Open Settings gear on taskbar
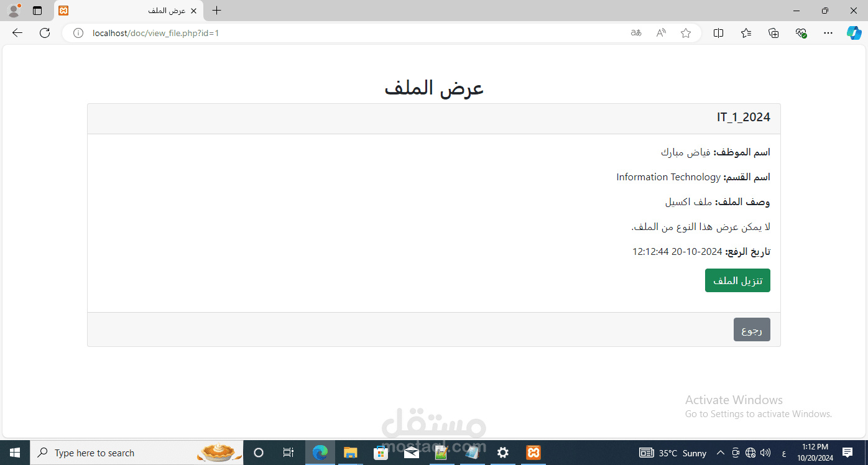868x465 pixels. [x=503, y=453]
